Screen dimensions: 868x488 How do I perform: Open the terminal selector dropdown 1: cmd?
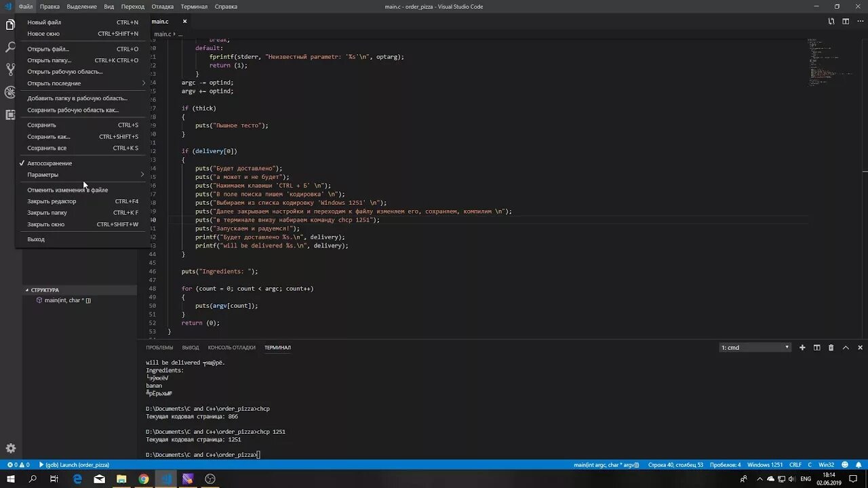(755, 348)
